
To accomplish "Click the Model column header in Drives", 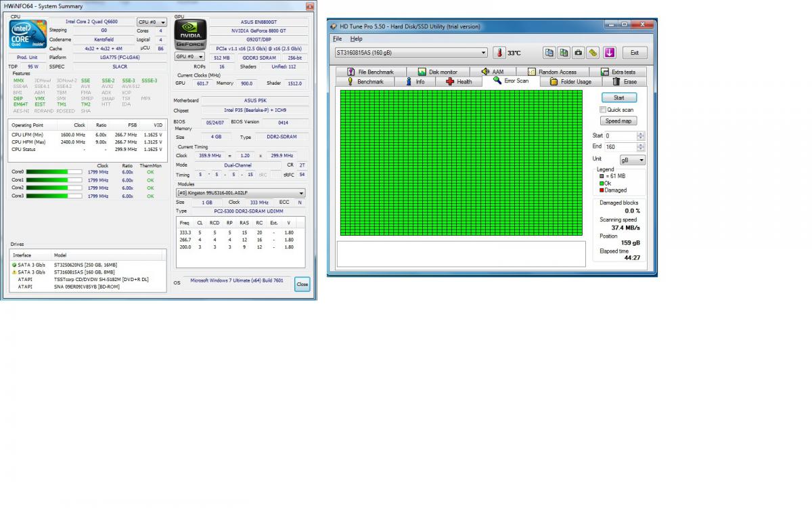I will pos(108,255).
